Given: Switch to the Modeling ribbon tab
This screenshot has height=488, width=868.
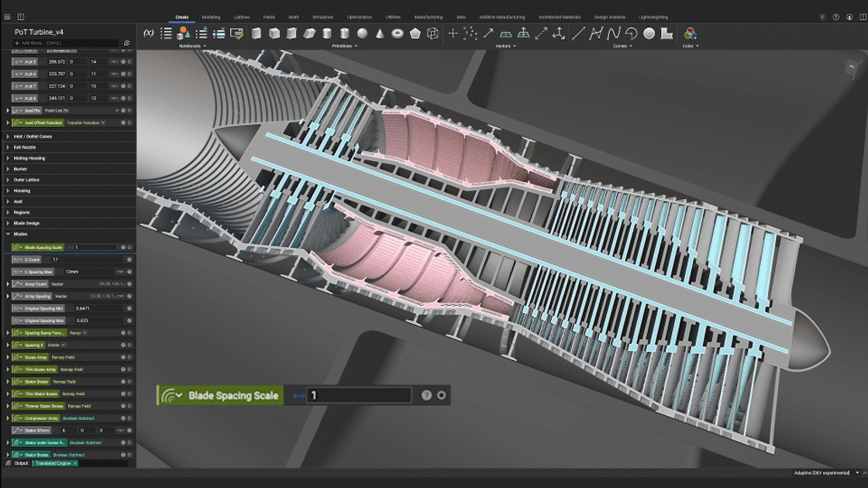Looking at the screenshot, I should pos(211,17).
